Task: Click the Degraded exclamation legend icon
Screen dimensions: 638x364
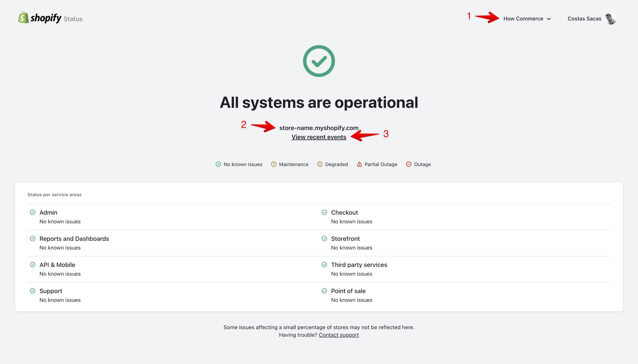Action: pyautogui.click(x=320, y=164)
